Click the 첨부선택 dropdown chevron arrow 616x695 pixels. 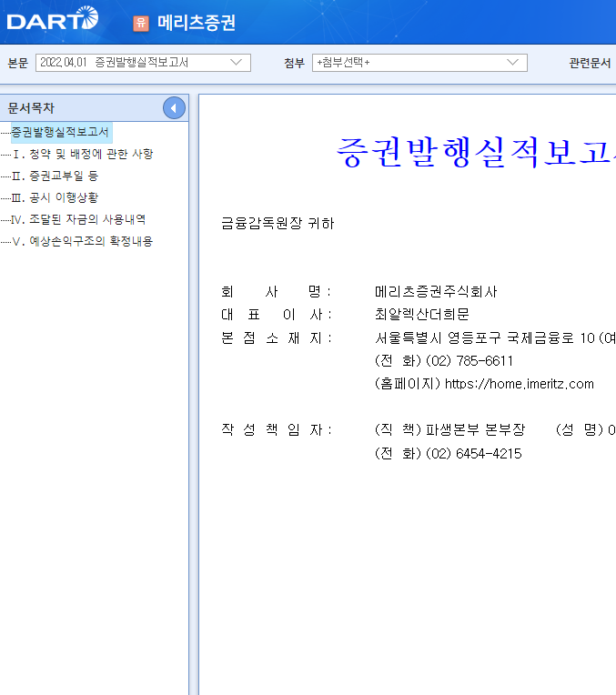point(512,63)
